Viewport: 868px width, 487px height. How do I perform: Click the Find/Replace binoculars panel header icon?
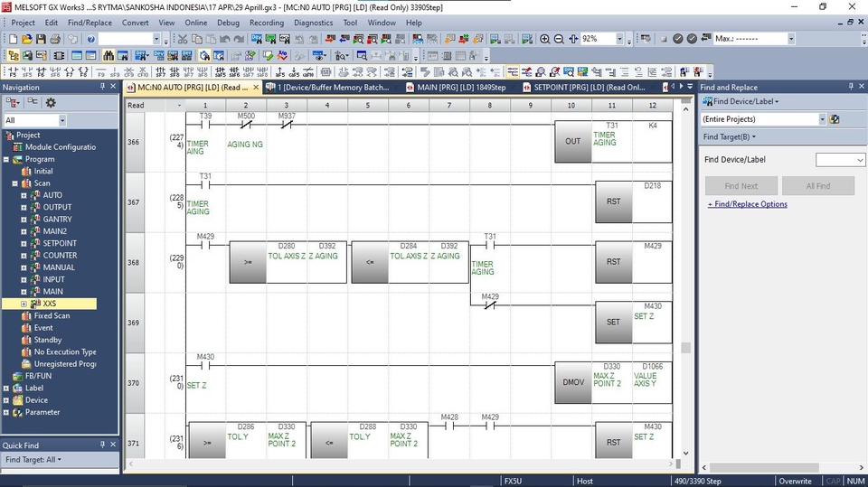pos(707,101)
